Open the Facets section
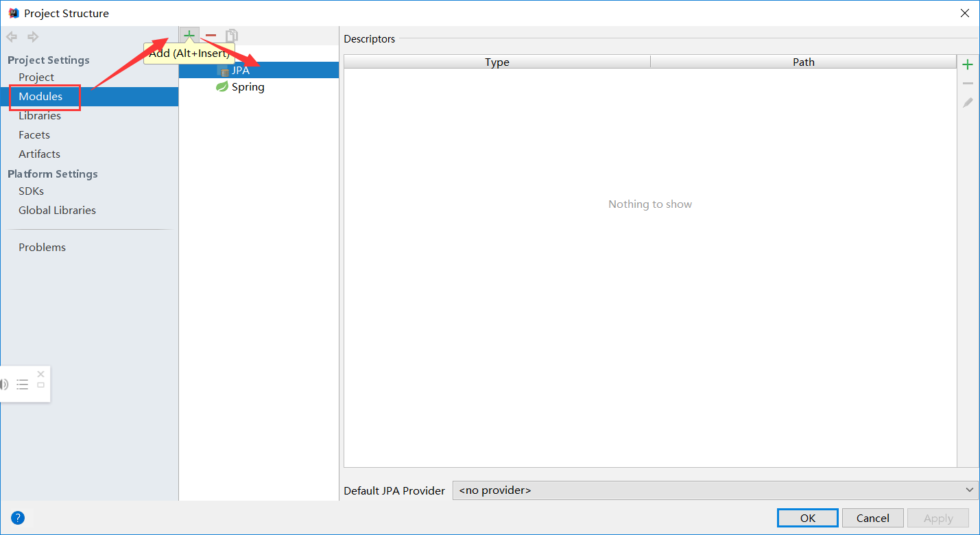 [34, 135]
